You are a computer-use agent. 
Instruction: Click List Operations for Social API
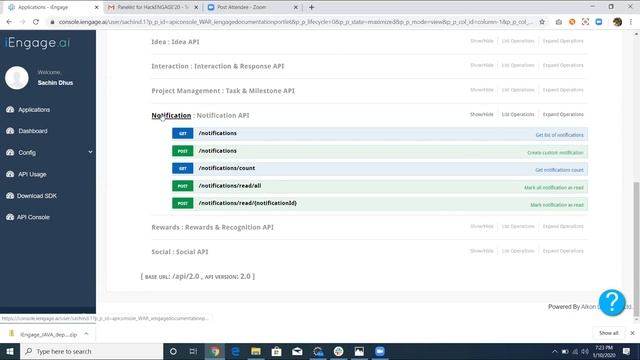coord(518,251)
